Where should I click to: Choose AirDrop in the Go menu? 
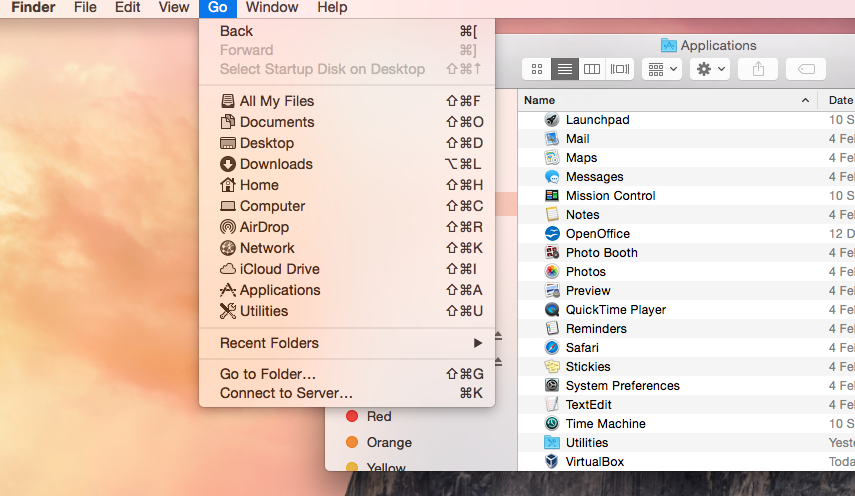tap(347, 227)
